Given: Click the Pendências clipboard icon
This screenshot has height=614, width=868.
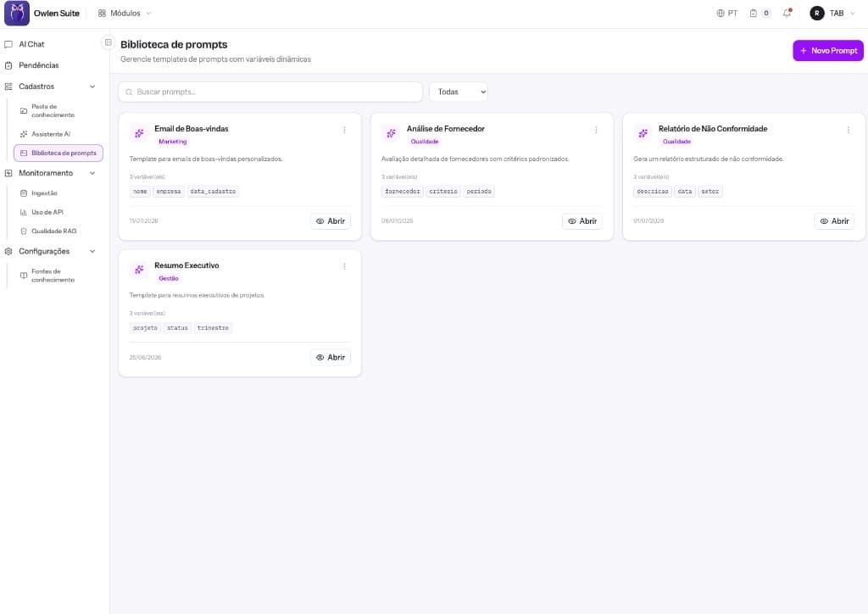Looking at the screenshot, I should coord(8,65).
